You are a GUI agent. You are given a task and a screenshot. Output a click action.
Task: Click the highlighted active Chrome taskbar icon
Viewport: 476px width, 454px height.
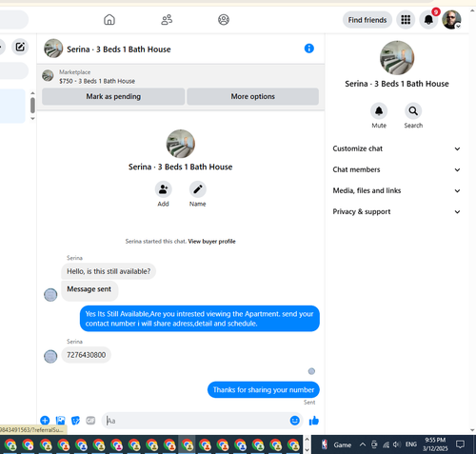(188, 444)
